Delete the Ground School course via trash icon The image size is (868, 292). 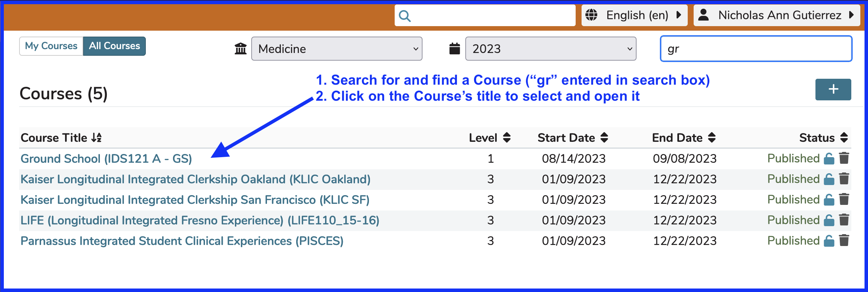pyautogui.click(x=844, y=158)
